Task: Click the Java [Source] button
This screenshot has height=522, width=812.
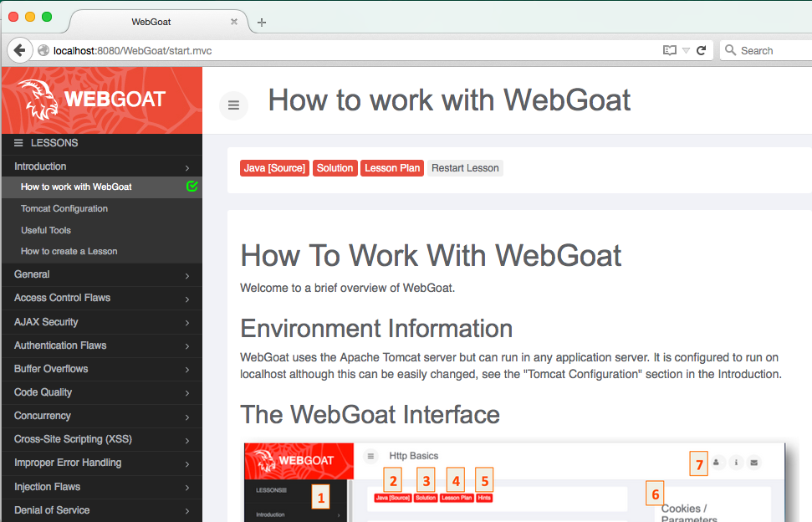Action: click(274, 168)
